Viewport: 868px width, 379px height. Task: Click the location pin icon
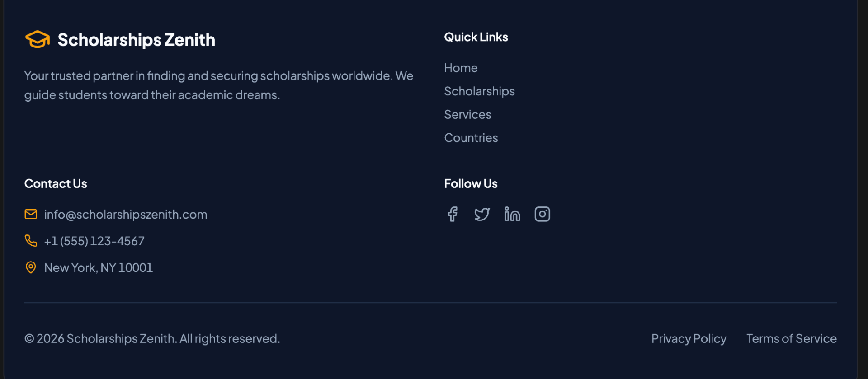[31, 267]
